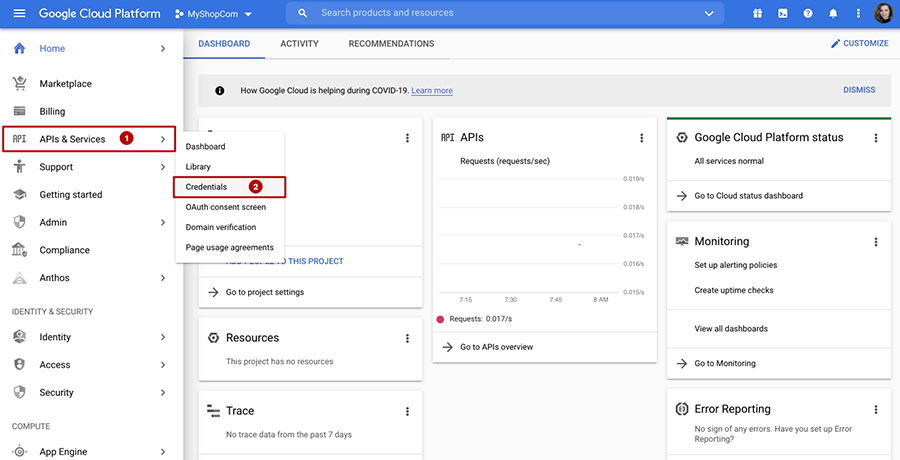Screen dimensions: 900x460
Task: Click the Identity icon in sidebar
Action: (20, 337)
